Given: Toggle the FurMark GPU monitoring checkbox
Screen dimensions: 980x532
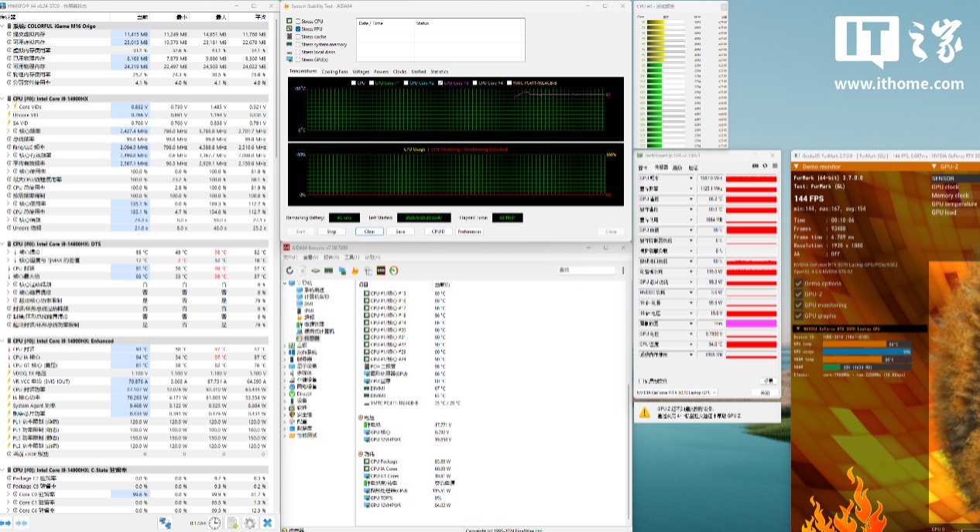Looking at the screenshot, I should pyautogui.click(x=799, y=305).
